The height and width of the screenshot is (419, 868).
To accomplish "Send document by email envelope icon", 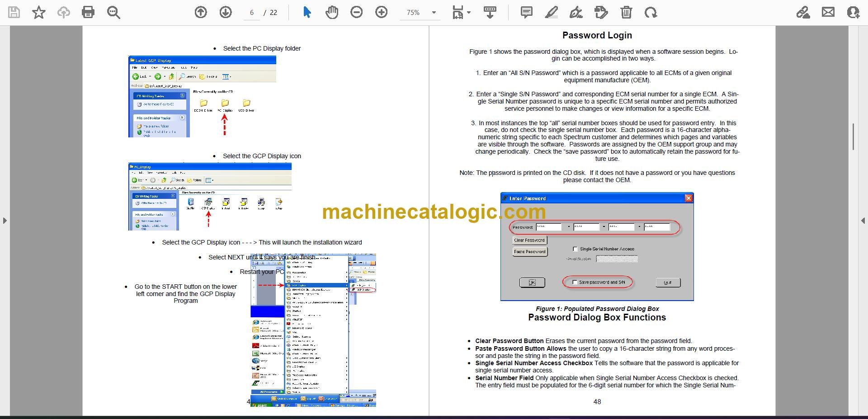I will click(828, 12).
